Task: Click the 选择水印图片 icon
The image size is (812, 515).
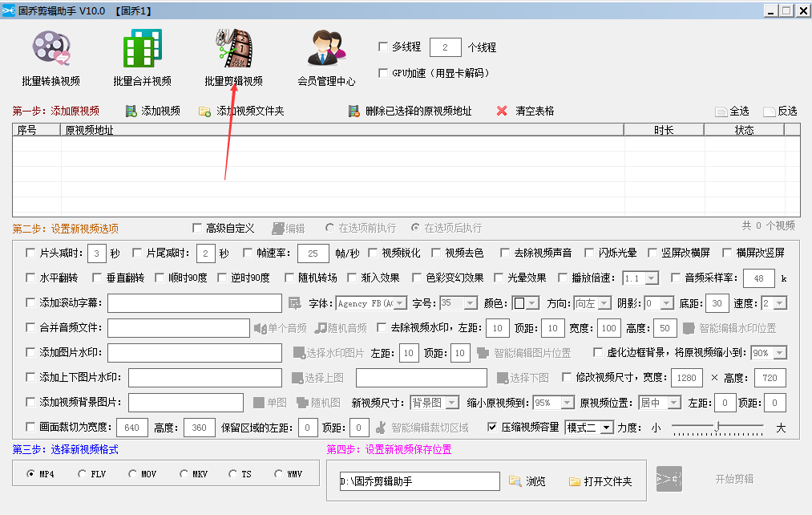Action: pos(299,353)
